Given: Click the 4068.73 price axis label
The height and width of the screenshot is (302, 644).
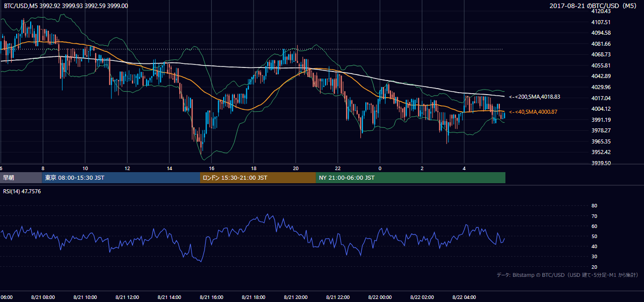Looking at the screenshot, I should [x=601, y=54].
